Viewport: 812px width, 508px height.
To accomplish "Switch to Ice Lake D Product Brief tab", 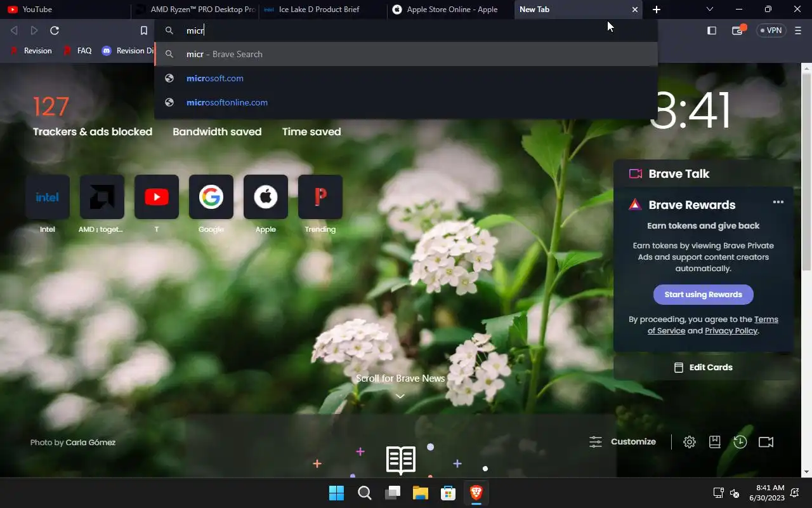I will (x=323, y=10).
